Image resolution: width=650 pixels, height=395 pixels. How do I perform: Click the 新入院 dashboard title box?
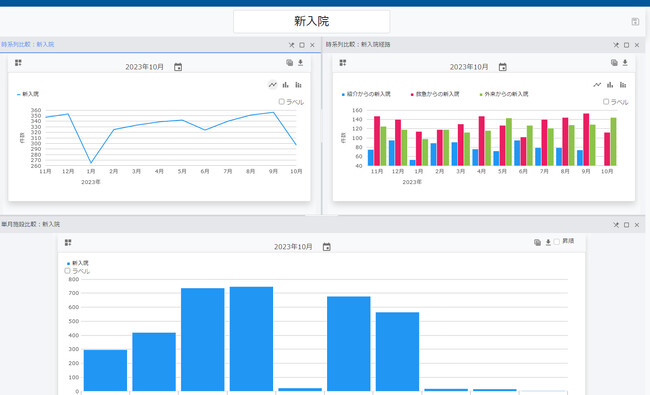tap(311, 21)
